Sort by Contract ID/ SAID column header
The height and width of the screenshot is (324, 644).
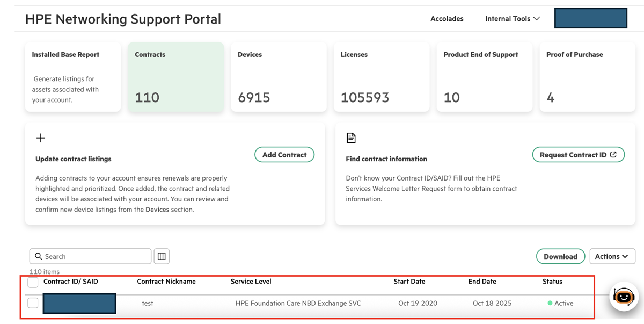coord(71,282)
